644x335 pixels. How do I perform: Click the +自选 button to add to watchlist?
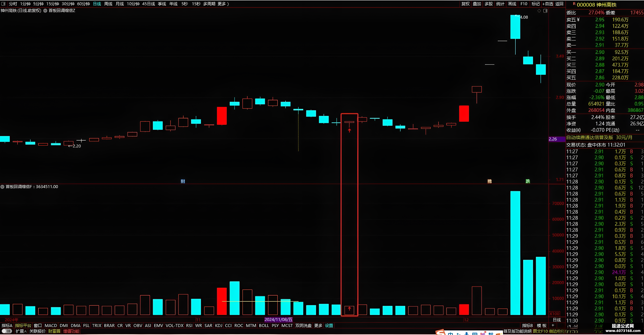pos(547,4)
